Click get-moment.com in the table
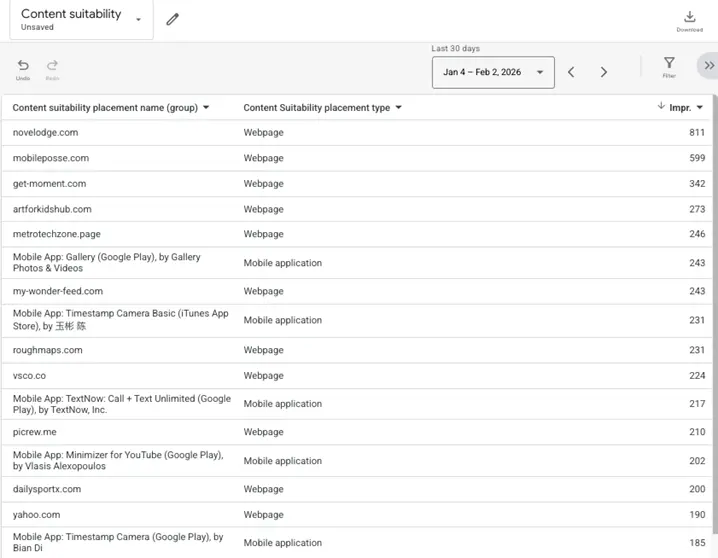The width and height of the screenshot is (718, 558). [x=49, y=184]
